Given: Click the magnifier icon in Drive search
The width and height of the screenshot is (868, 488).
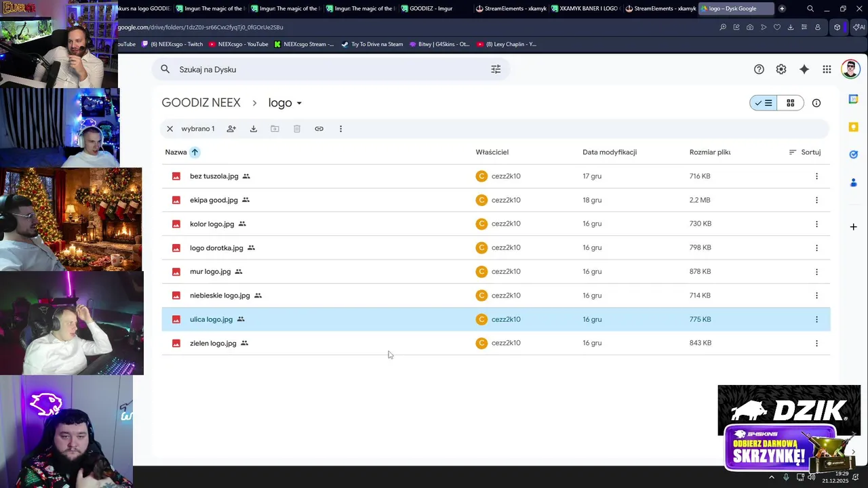Looking at the screenshot, I should 165,69.
